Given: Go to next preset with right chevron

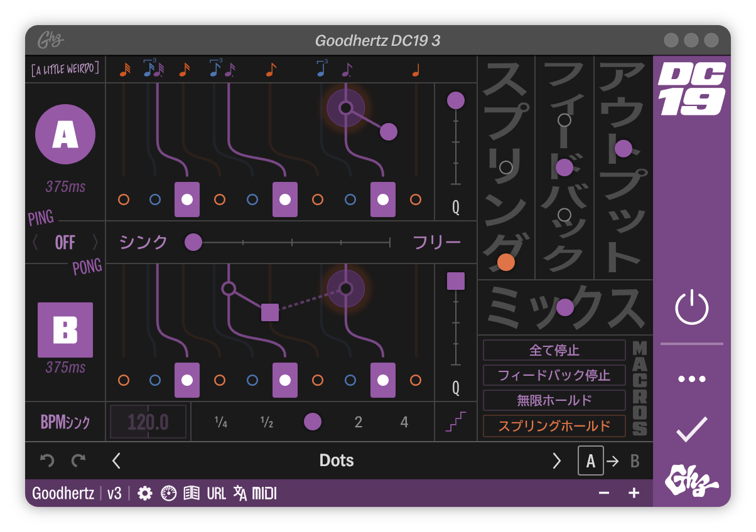Looking at the screenshot, I should pos(556,460).
